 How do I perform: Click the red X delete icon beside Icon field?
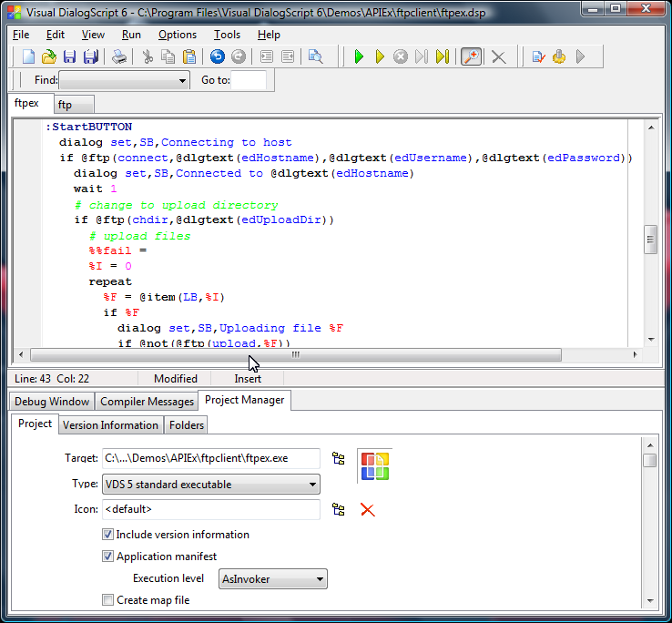coord(368,510)
